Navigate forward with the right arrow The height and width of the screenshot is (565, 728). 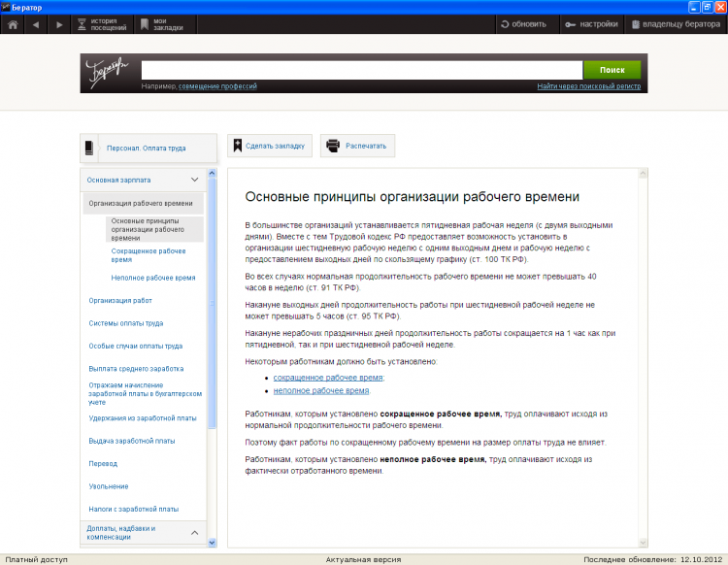[59, 24]
